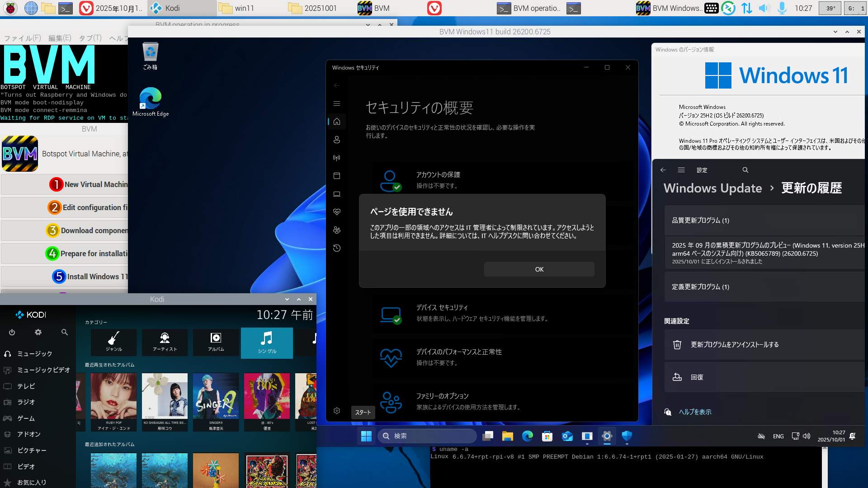Open device performance heart sidebar icon
Viewport: 868px width, 488px height.
tap(337, 212)
